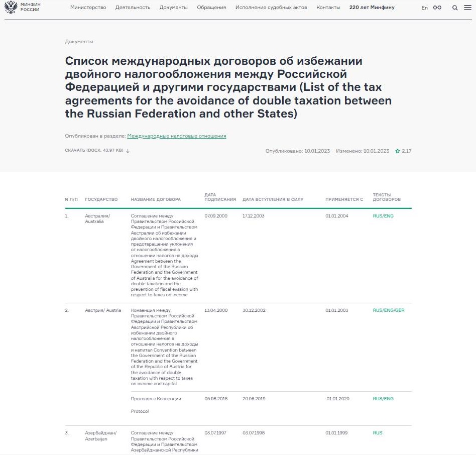Click the Протокол к Конвенции text
This screenshot has height=455, width=476.
click(x=156, y=399)
